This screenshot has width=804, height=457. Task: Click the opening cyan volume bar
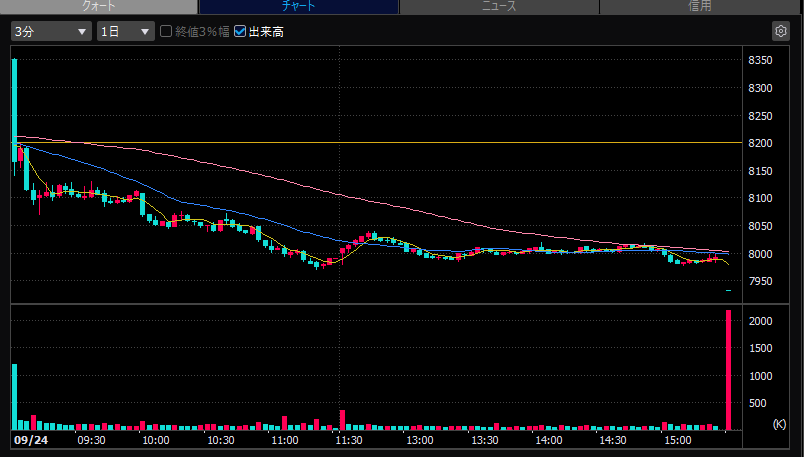(14, 397)
